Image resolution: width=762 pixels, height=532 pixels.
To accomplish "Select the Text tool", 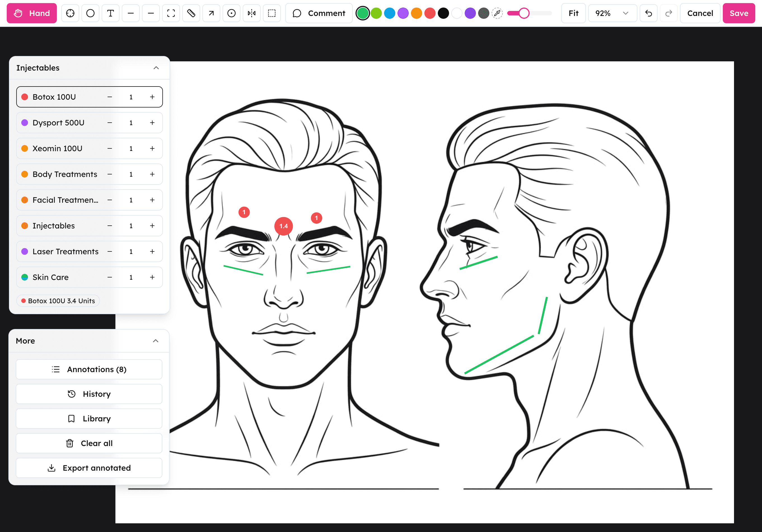I will [111, 13].
